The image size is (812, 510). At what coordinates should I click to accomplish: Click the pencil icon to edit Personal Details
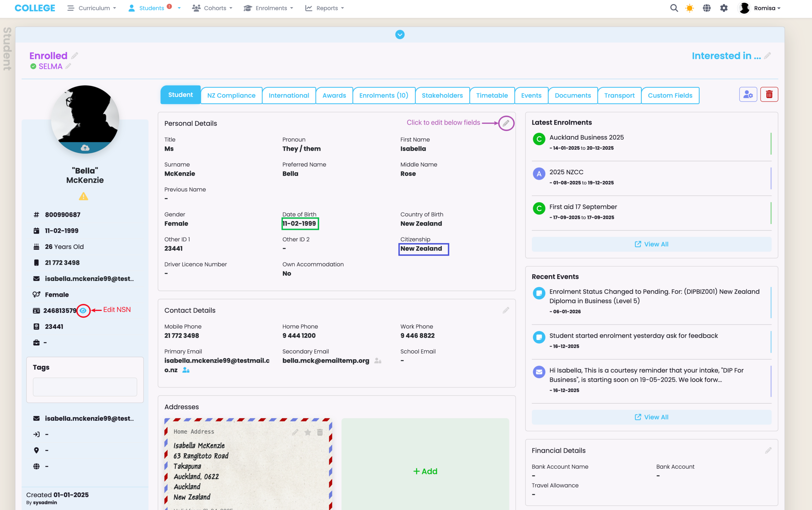506,123
